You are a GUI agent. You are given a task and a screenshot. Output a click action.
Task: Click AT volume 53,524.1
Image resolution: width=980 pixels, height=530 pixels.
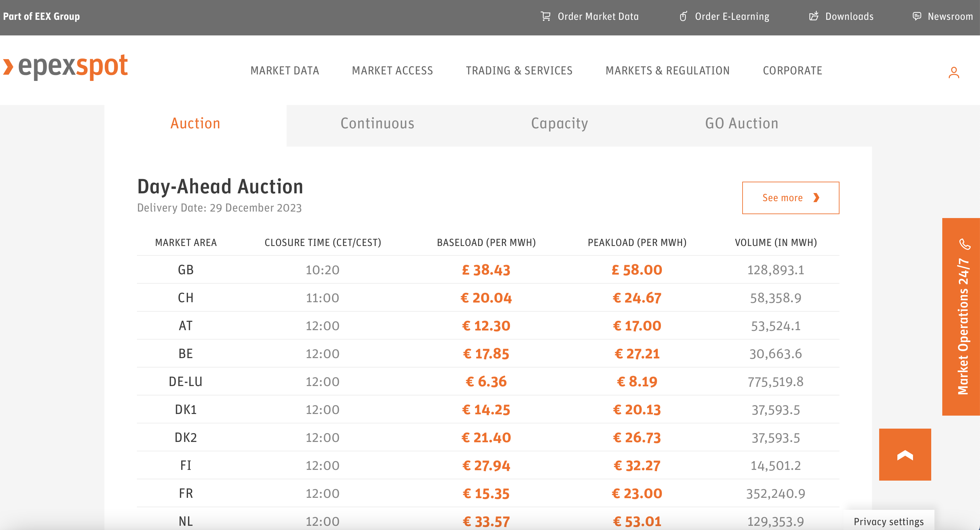(776, 326)
